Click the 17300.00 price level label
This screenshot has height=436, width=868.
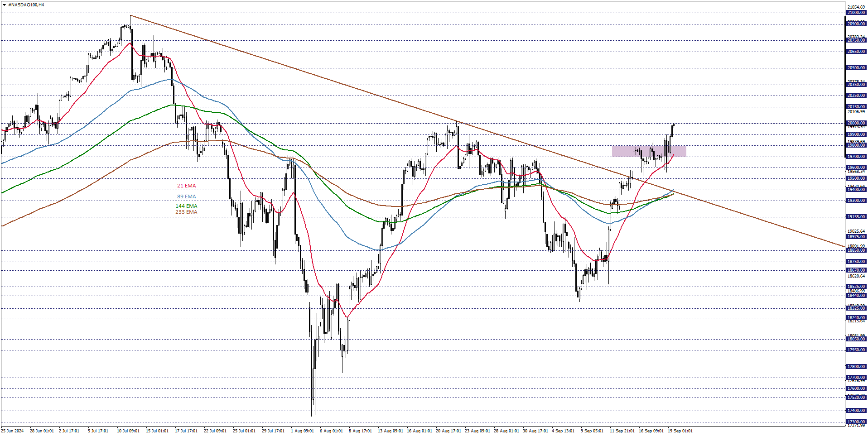[856, 422]
